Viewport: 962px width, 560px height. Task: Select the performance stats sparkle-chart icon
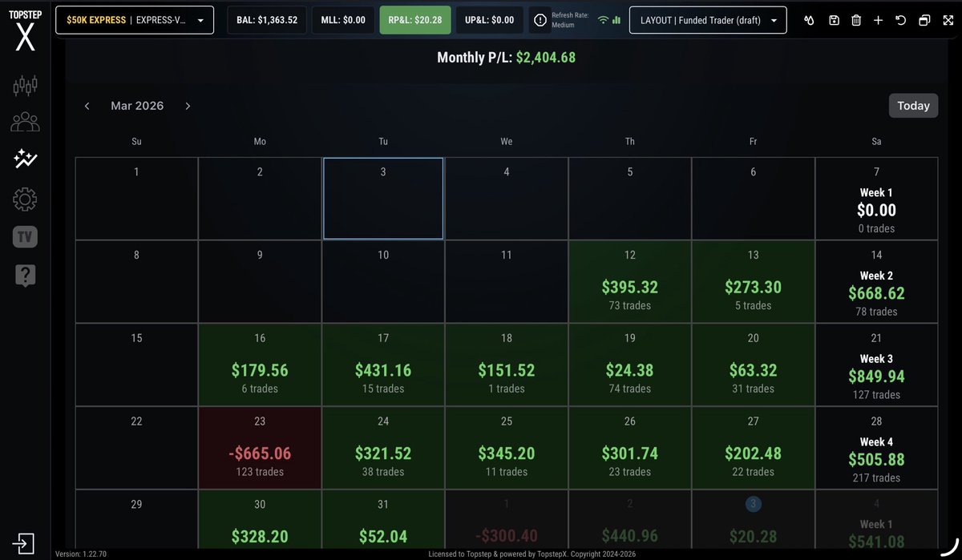(26, 159)
